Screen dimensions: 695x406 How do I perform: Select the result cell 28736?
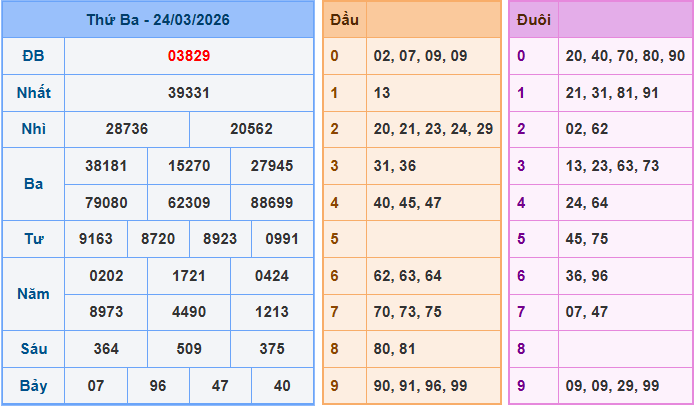click(127, 129)
